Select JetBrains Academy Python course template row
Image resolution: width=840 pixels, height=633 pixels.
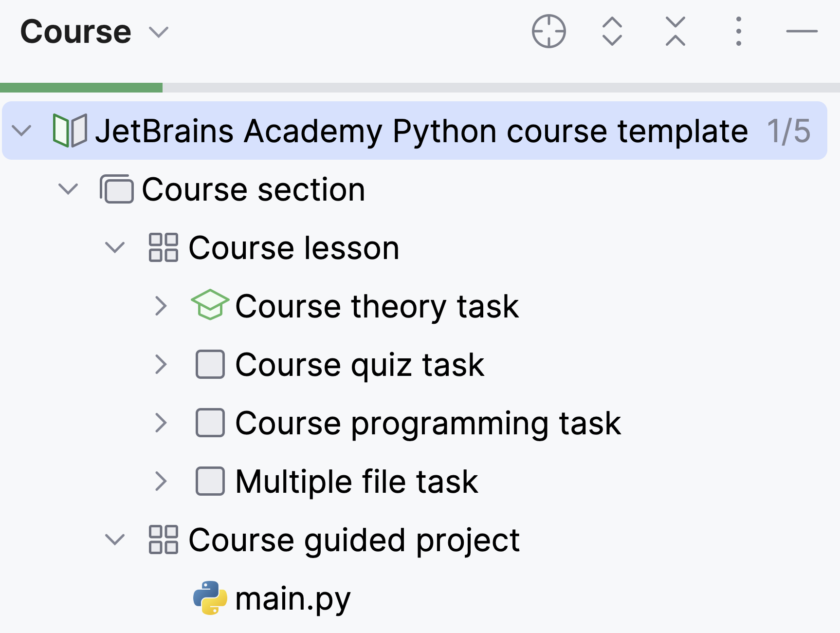click(x=415, y=130)
